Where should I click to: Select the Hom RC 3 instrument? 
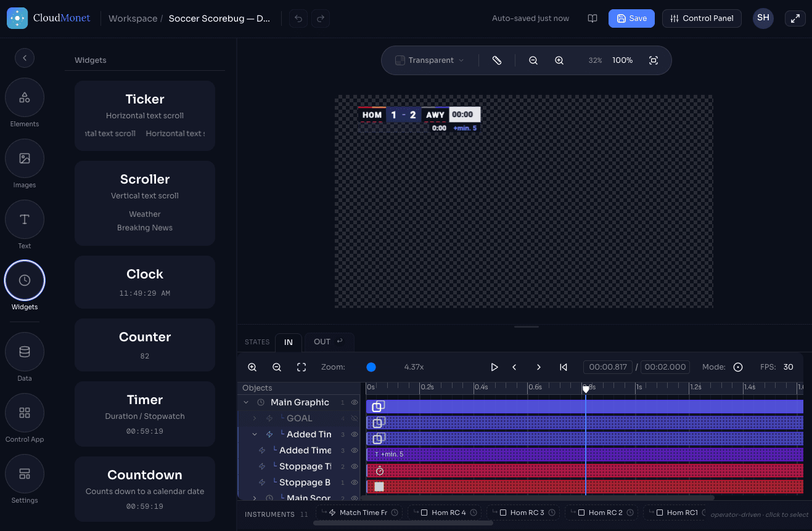pos(523,513)
